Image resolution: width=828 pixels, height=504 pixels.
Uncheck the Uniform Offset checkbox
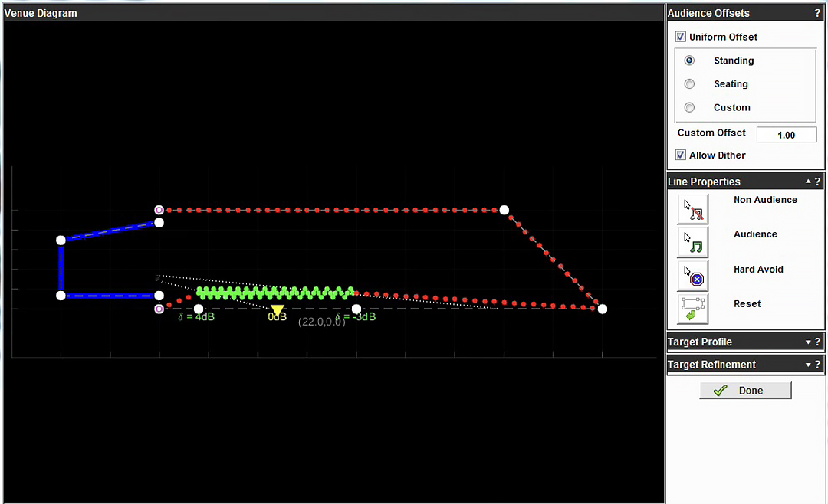681,37
